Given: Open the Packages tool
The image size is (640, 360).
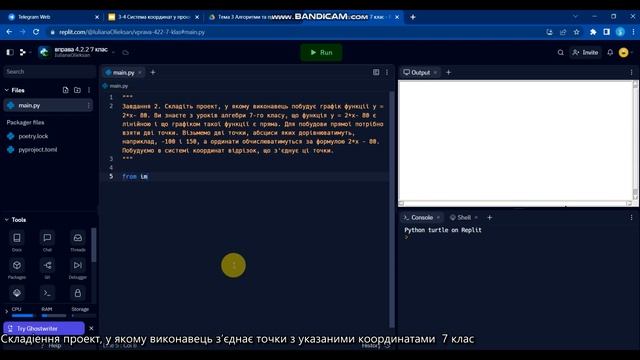Looking at the screenshot, I should click(17, 269).
